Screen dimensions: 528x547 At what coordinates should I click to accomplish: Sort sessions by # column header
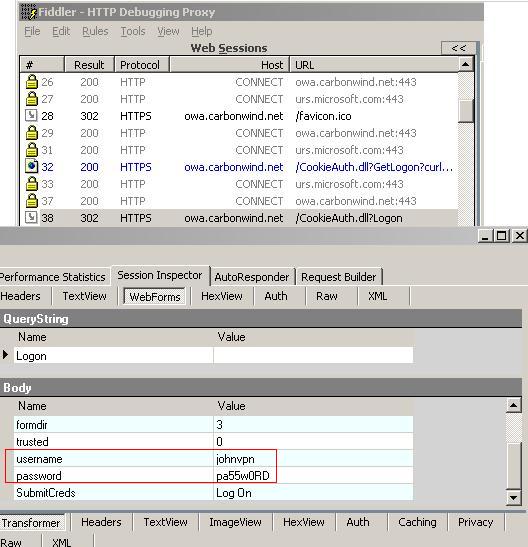(42, 65)
